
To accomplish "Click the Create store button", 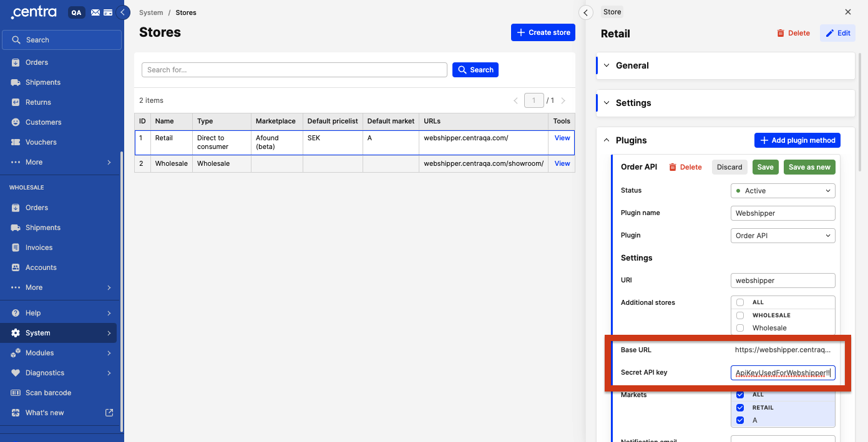I will (543, 32).
